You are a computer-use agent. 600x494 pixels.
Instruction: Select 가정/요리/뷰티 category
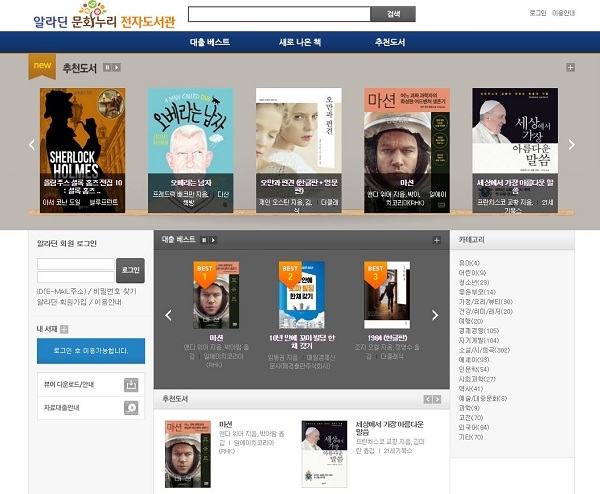[486, 302]
